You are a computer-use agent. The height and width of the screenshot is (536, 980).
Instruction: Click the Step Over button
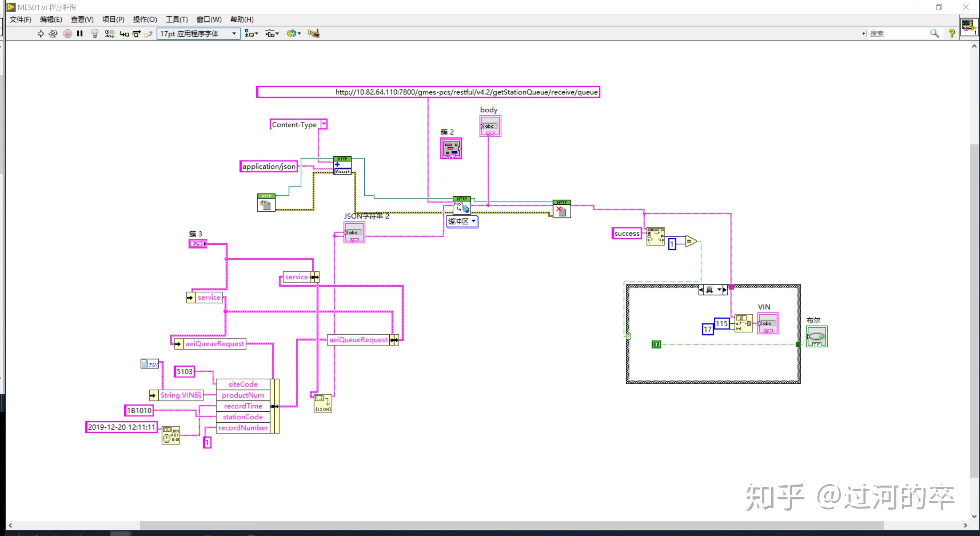tap(136, 34)
